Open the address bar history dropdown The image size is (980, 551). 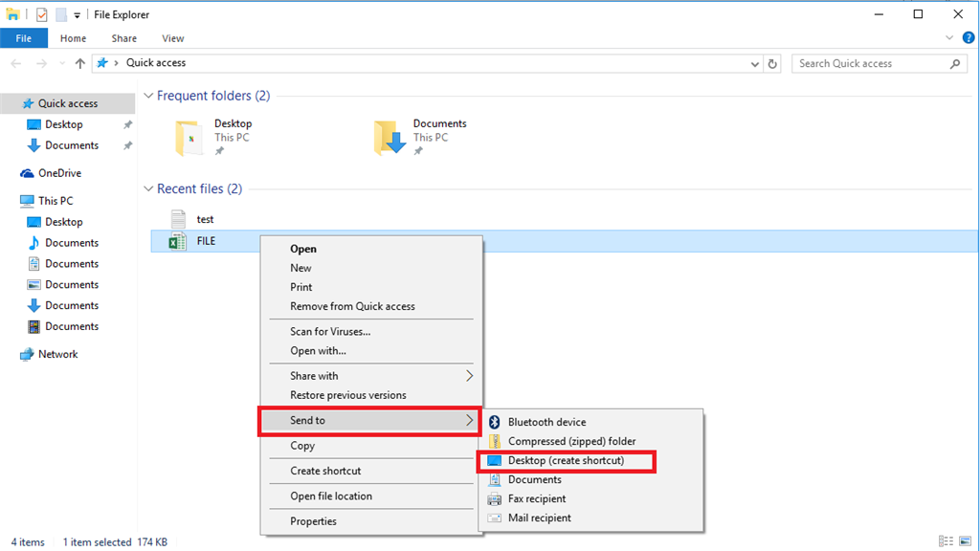(x=755, y=62)
